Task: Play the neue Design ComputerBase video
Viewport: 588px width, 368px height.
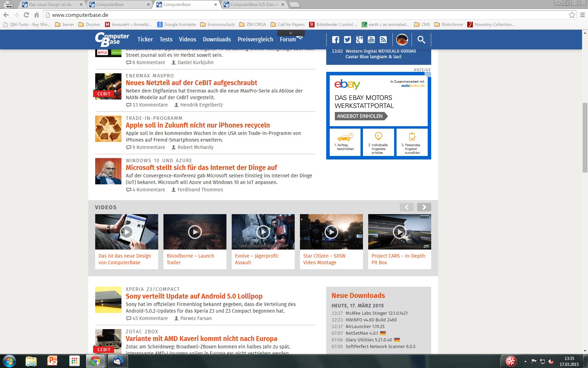Action: click(x=126, y=232)
